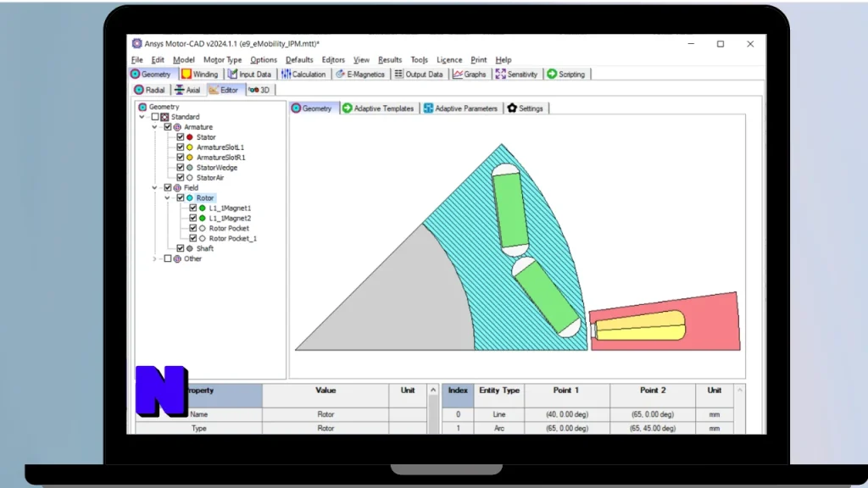
Task: Collapse the Standard tree node
Action: tap(142, 117)
